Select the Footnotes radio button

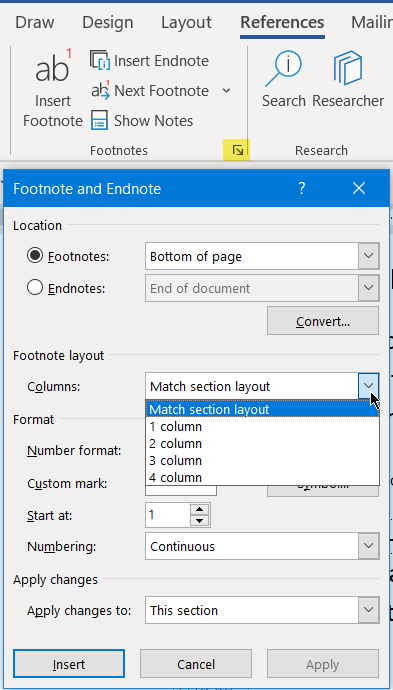point(35,256)
